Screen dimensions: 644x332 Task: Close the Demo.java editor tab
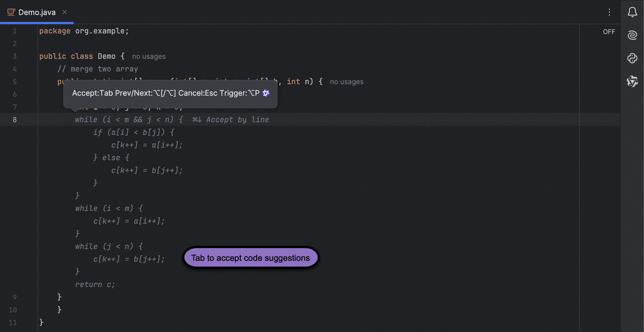click(65, 12)
